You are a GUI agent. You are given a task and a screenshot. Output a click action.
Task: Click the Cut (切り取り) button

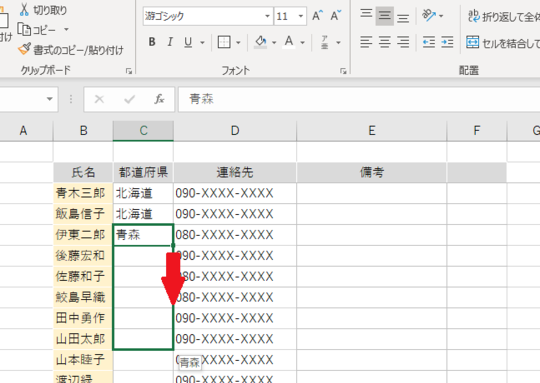click(x=43, y=10)
